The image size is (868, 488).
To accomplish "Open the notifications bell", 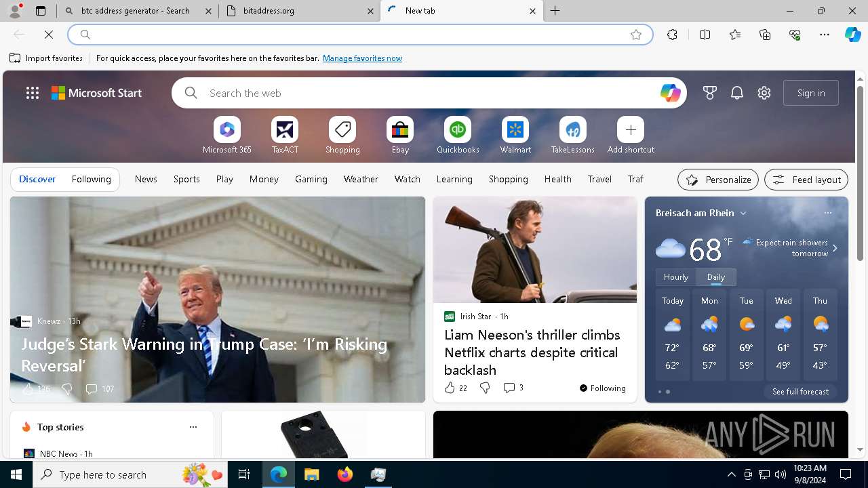I will pyautogui.click(x=737, y=93).
